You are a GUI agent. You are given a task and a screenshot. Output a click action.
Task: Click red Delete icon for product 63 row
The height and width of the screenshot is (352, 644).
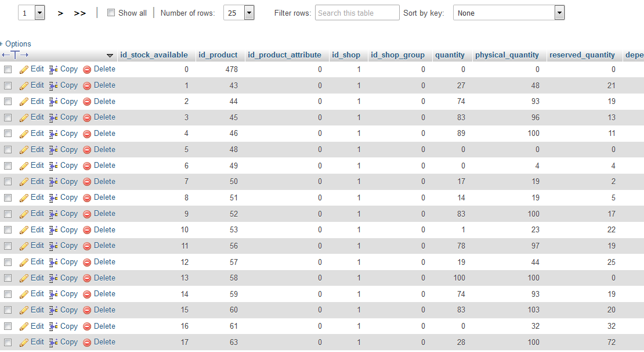[x=87, y=342]
